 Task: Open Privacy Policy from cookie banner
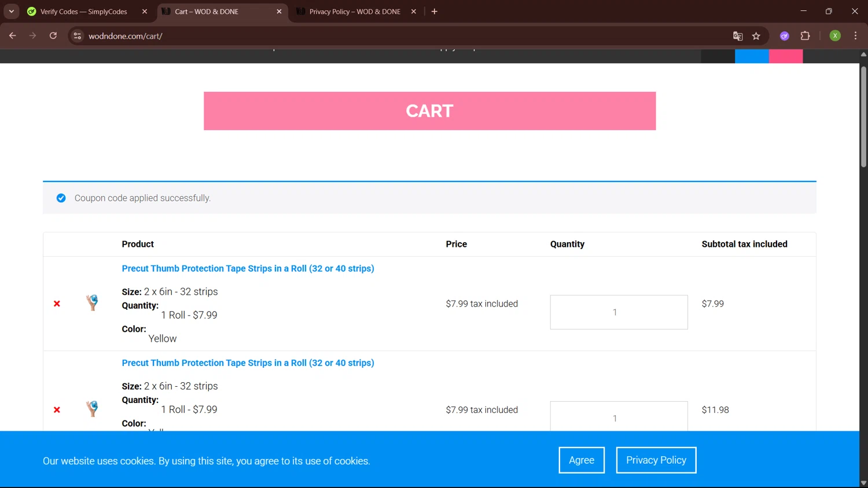tap(656, 460)
